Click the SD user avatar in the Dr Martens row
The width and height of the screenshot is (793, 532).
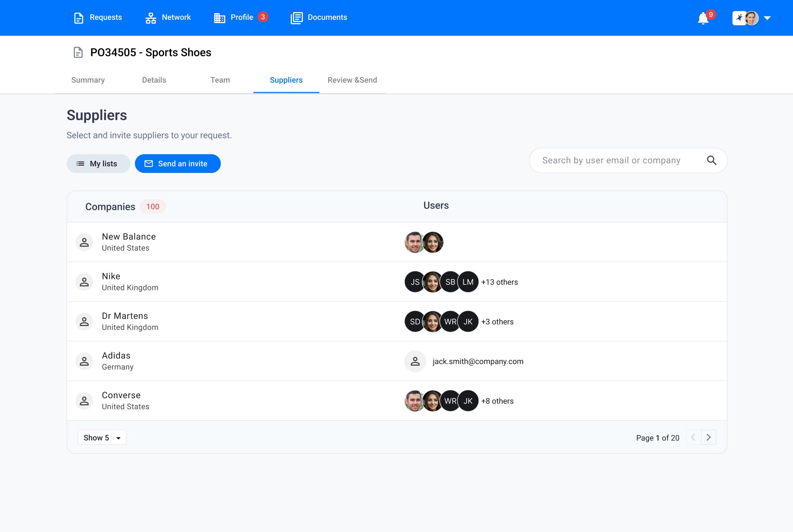(414, 322)
